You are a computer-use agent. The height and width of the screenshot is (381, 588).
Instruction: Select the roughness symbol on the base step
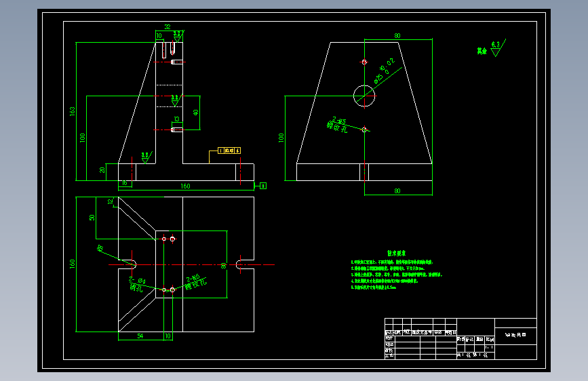(146, 157)
